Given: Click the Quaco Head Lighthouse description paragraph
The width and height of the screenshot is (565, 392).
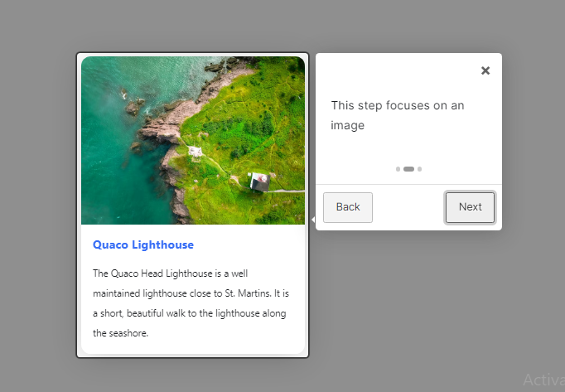Looking at the screenshot, I should pos(191,303).
